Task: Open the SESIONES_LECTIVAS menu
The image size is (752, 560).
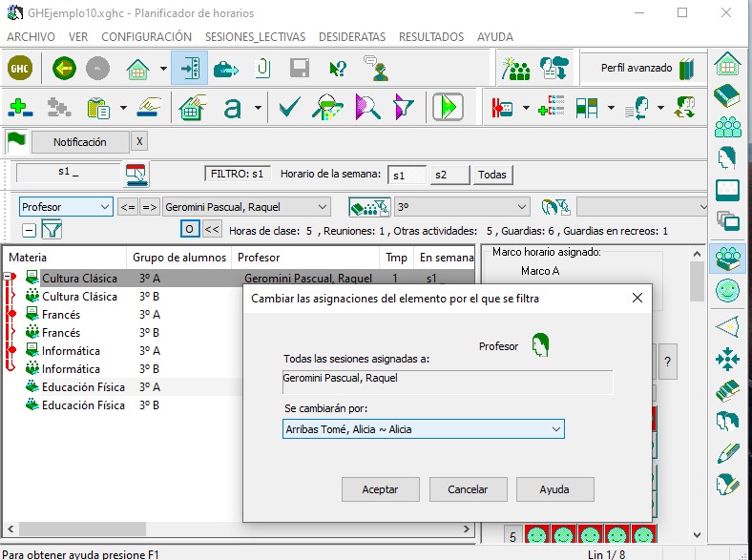Action: (255, 36)
